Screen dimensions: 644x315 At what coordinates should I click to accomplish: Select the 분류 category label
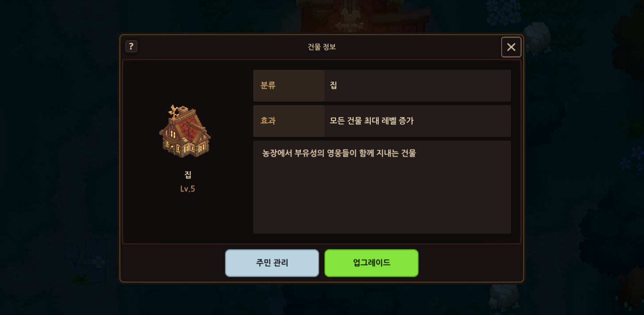coord(268,86)
